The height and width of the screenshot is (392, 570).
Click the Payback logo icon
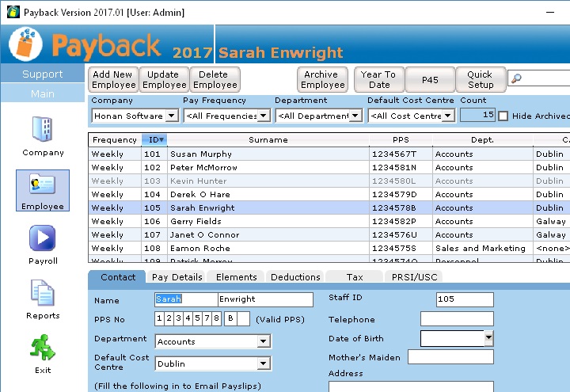click(25, 44)
